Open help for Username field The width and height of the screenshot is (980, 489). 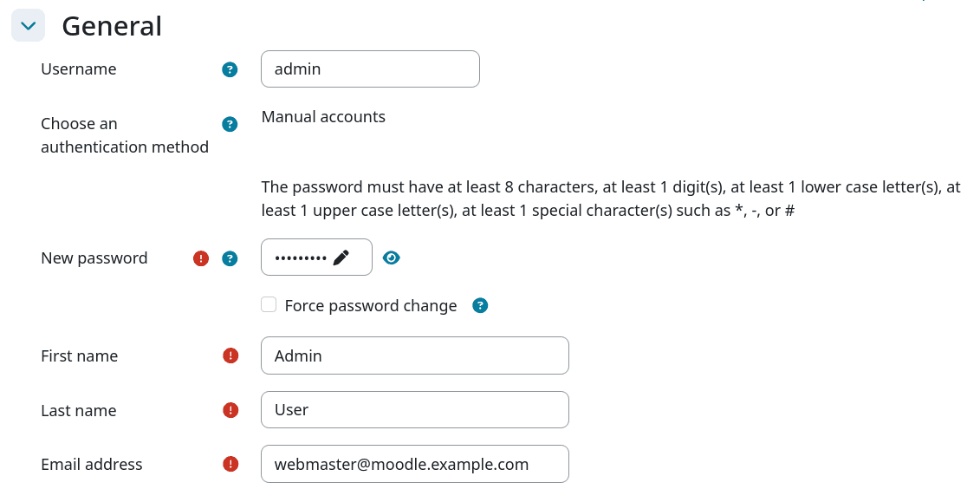pyautogui.click(x=230, y=69)
